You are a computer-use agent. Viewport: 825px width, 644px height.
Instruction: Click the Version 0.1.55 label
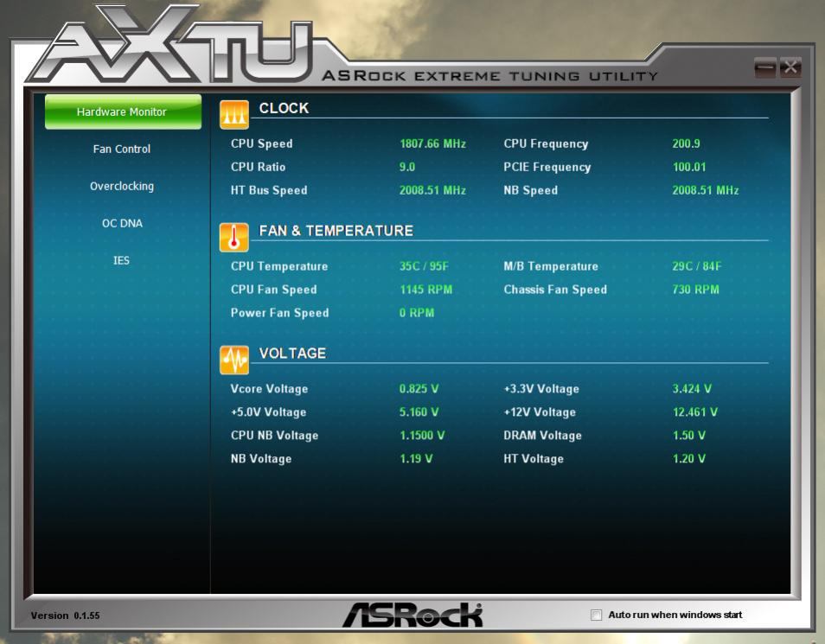[x=65, y=615]
